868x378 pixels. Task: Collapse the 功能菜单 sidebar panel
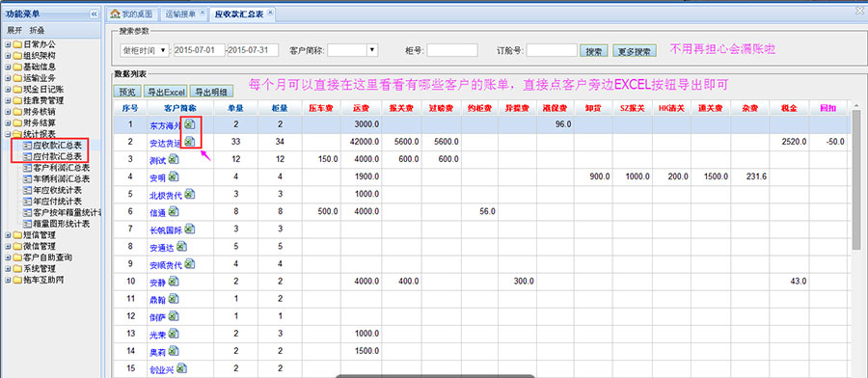(x=95, y=13)
